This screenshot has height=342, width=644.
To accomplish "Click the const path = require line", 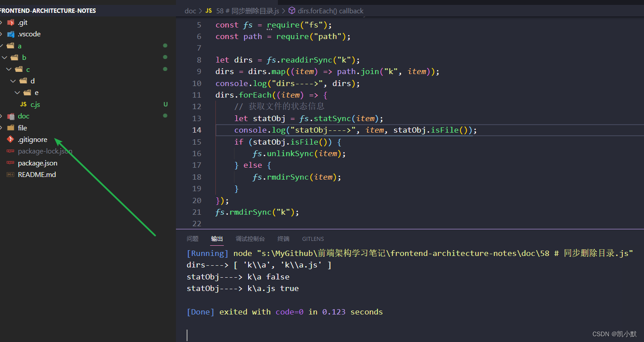I will (283, 36).
